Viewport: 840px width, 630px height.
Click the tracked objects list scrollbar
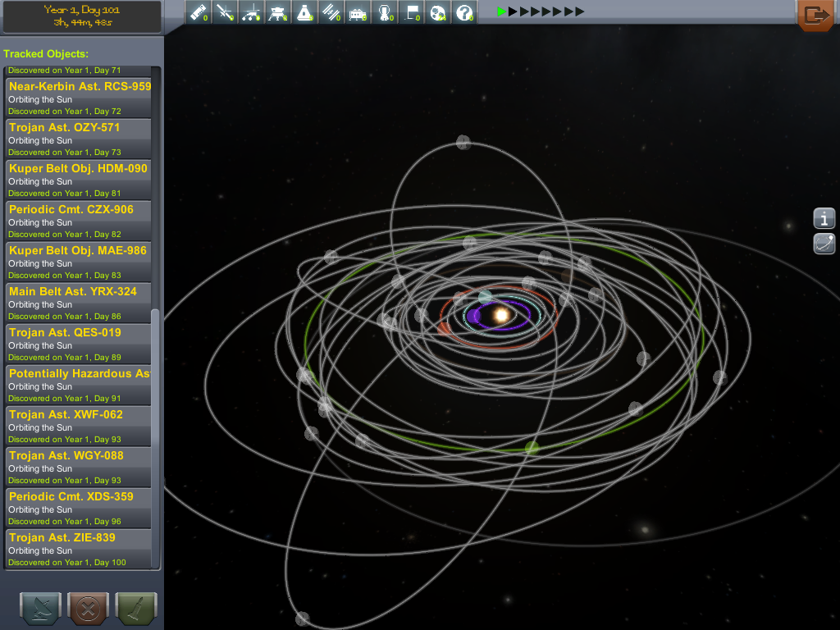(x=156, y=369)
